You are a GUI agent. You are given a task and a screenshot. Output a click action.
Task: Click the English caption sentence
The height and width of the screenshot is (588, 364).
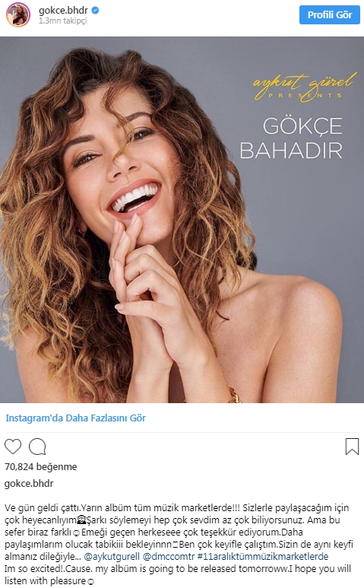pos(178,574)
